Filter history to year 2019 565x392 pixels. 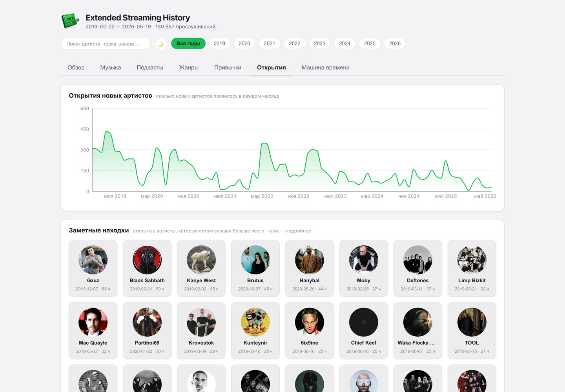pos(219,44)
